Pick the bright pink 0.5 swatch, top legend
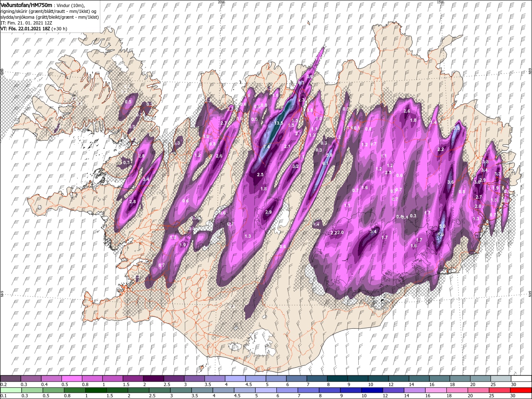 pos(71,379)
